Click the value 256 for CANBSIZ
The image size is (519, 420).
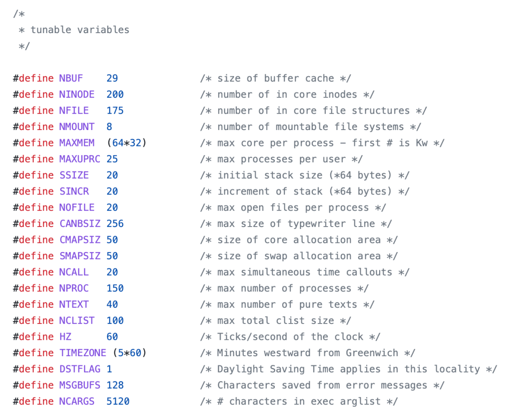[x=115, y=224]
